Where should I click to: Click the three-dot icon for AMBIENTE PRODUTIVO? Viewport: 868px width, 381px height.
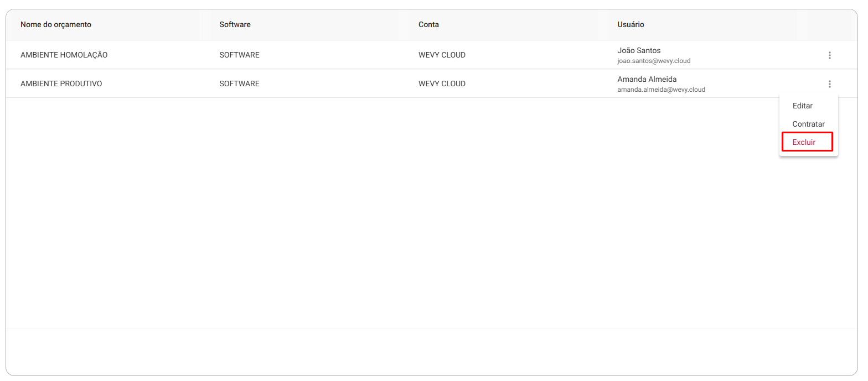(829, 84)
